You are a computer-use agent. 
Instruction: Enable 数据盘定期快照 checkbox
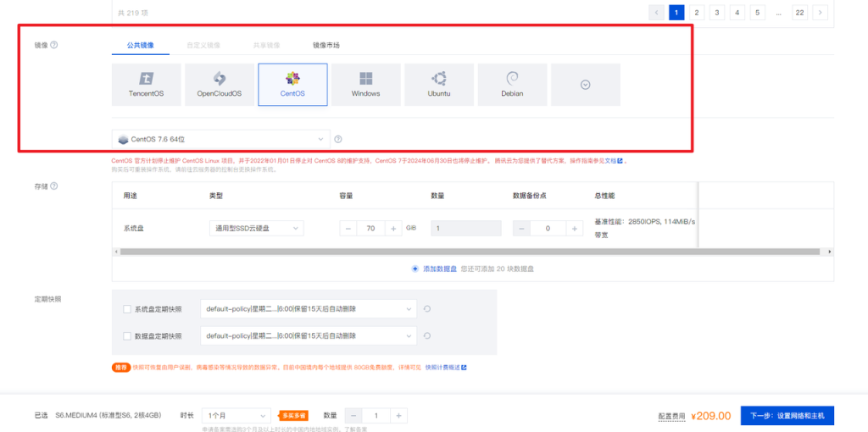point(127,336)
